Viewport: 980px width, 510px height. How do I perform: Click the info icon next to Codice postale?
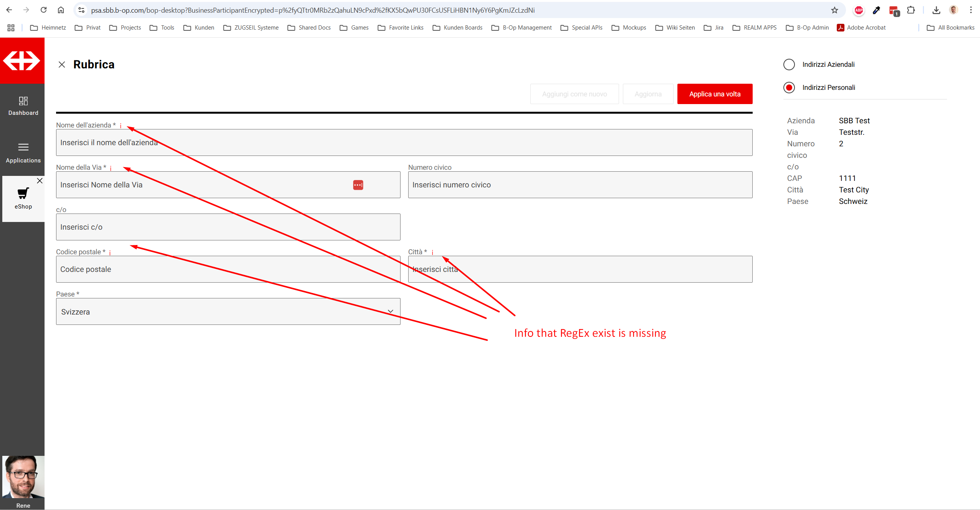click(110, 252)
